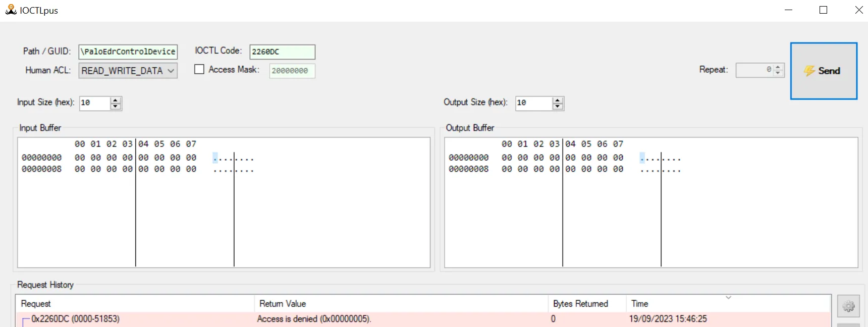Click the Path / GUID text field

tap(128, 52)
